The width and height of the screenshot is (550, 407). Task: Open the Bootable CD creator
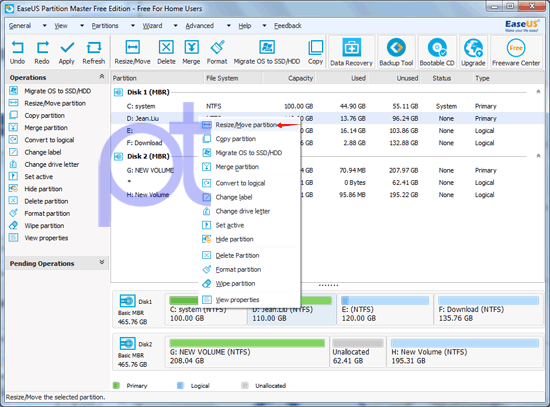point(437,52)
